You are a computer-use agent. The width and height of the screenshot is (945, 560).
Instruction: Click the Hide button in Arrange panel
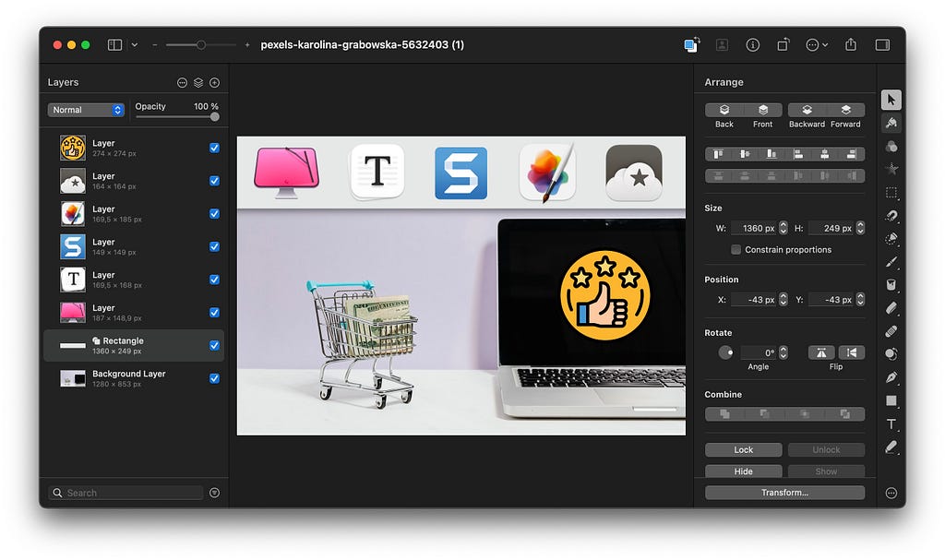pos(744,471)
